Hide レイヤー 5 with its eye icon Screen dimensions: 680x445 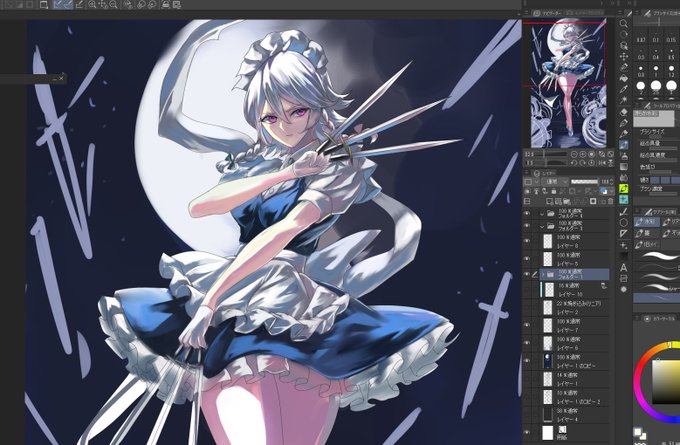527,258
